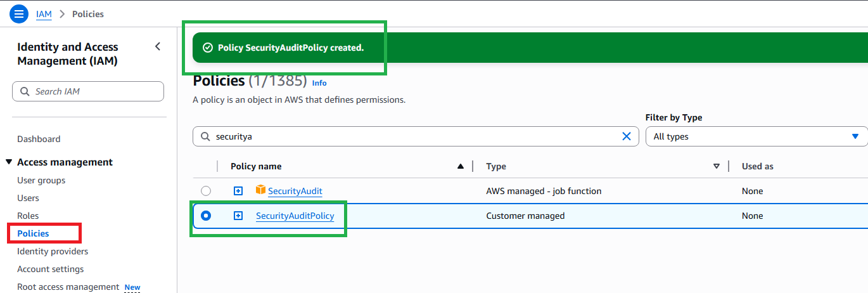Click the 'New' badge on Root access management
This screenshot has height=293, width=868.
132,287
